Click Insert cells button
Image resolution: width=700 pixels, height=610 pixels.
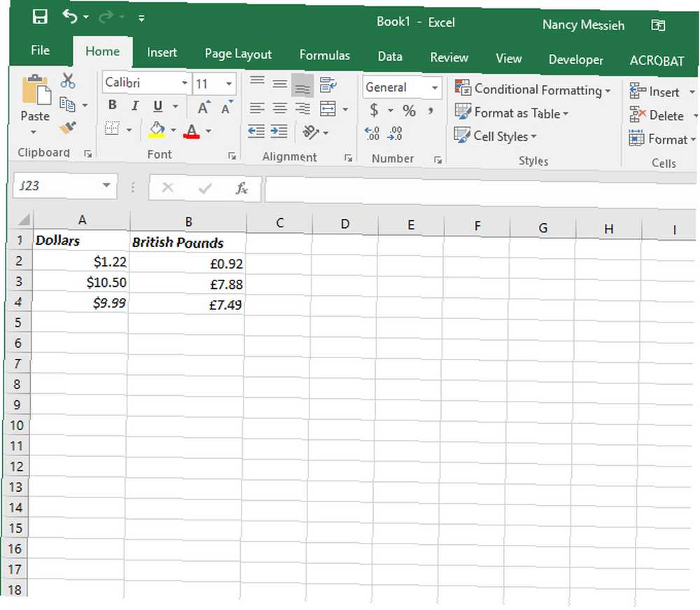pyautogui.click(x=655, y=92)
